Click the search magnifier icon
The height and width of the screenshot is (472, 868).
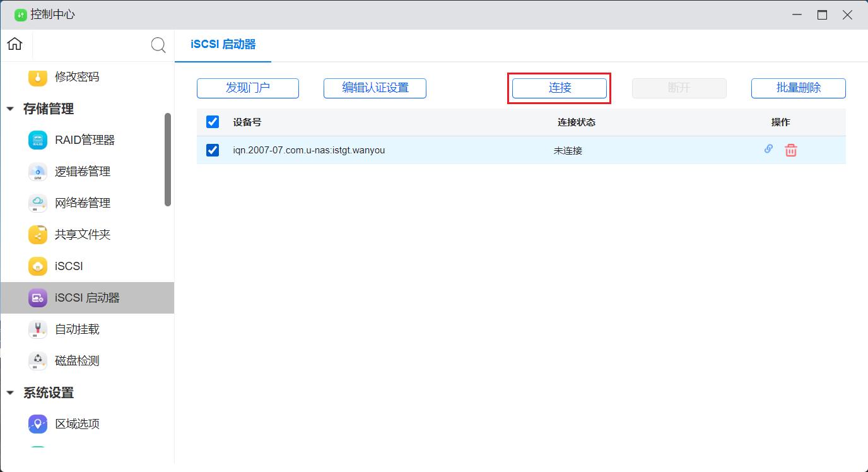point(158,45)
